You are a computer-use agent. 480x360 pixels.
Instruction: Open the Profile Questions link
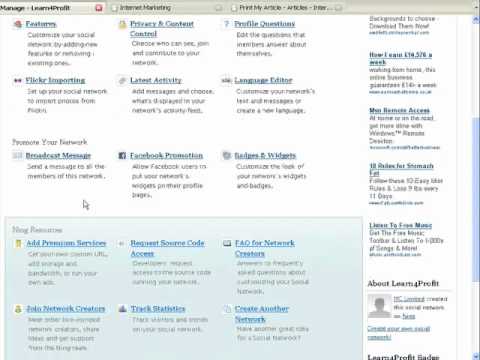click(x=265, y=24)
